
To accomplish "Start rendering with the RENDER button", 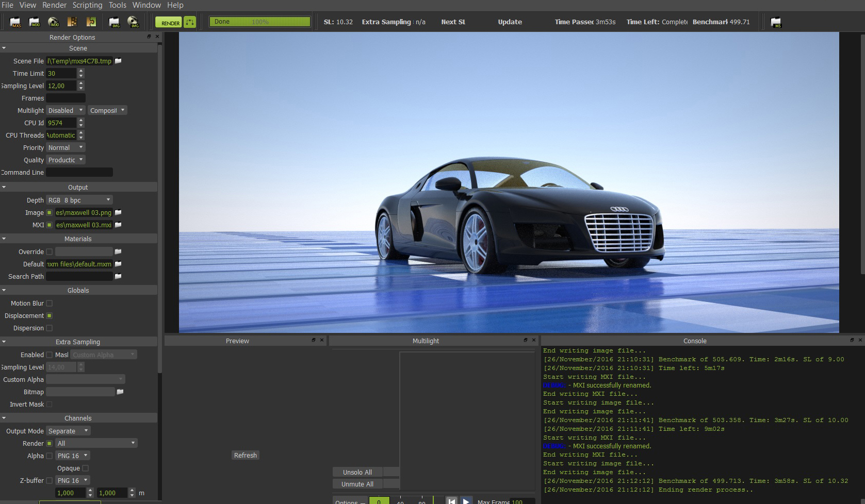I will [169, 22].
